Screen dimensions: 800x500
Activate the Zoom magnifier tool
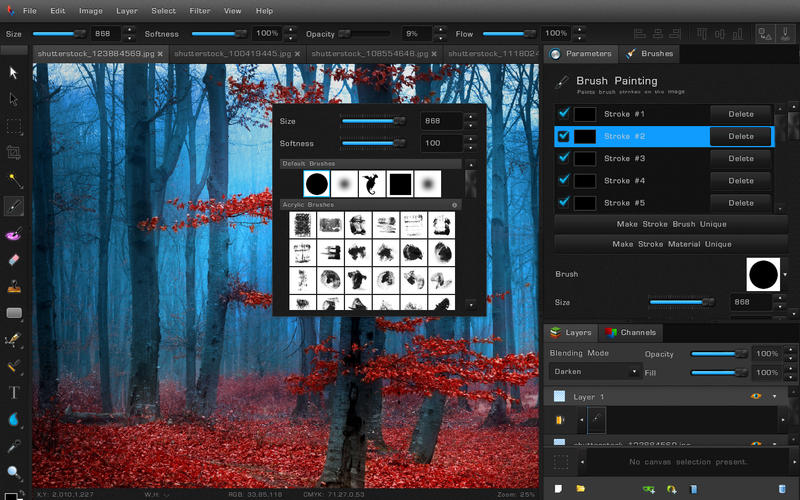point(14,472)
